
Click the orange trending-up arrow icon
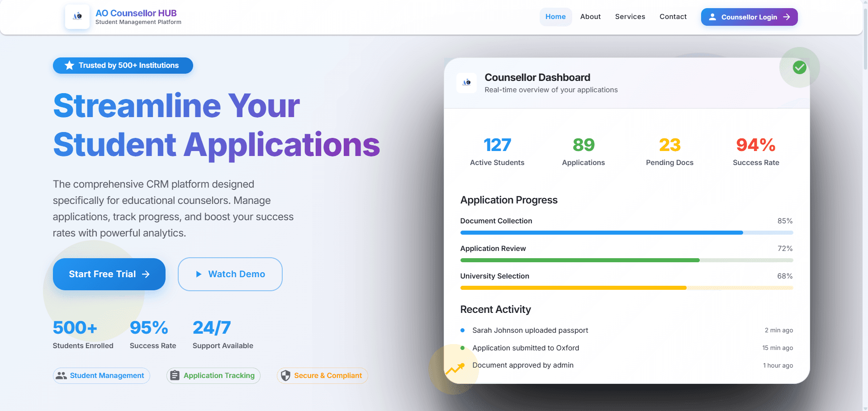tap(455, 369)
